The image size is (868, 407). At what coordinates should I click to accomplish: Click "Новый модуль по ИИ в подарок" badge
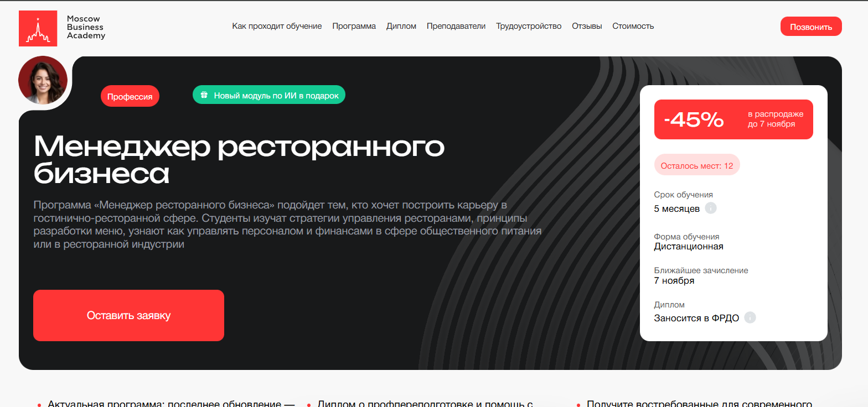point(269,95)
